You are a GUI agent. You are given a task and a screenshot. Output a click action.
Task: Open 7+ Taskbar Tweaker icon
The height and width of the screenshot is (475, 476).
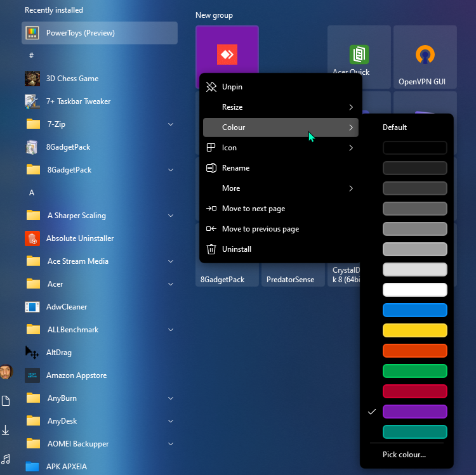tap(32, 101)
